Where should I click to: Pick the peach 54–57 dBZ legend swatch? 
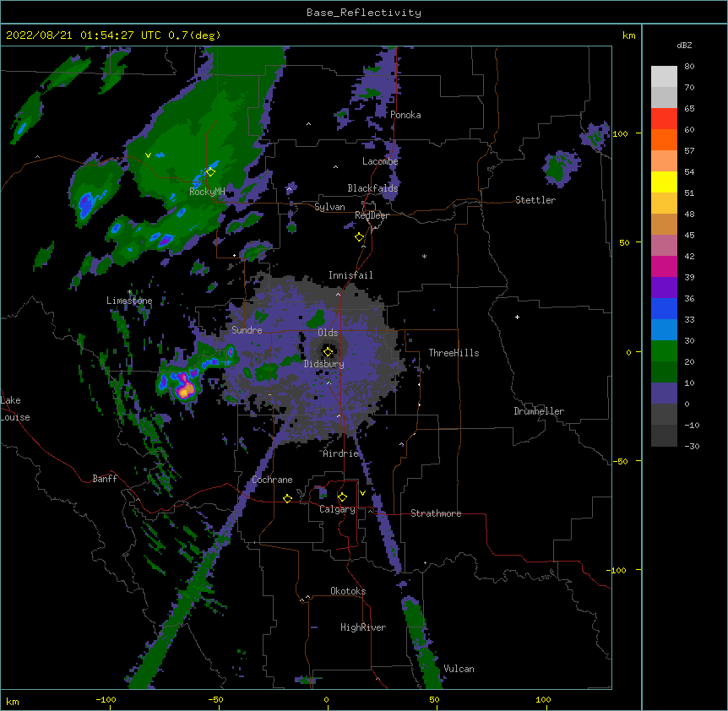[664, 161]
